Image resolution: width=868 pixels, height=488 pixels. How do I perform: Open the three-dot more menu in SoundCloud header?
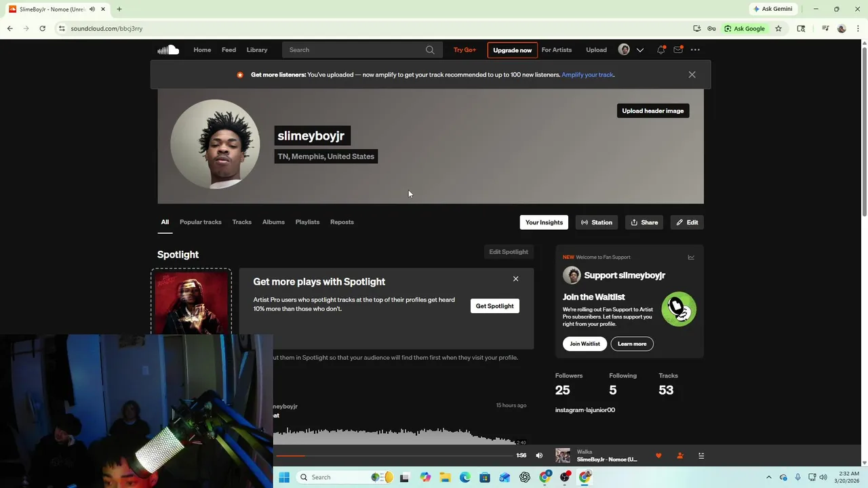click(x=695, y=49)
